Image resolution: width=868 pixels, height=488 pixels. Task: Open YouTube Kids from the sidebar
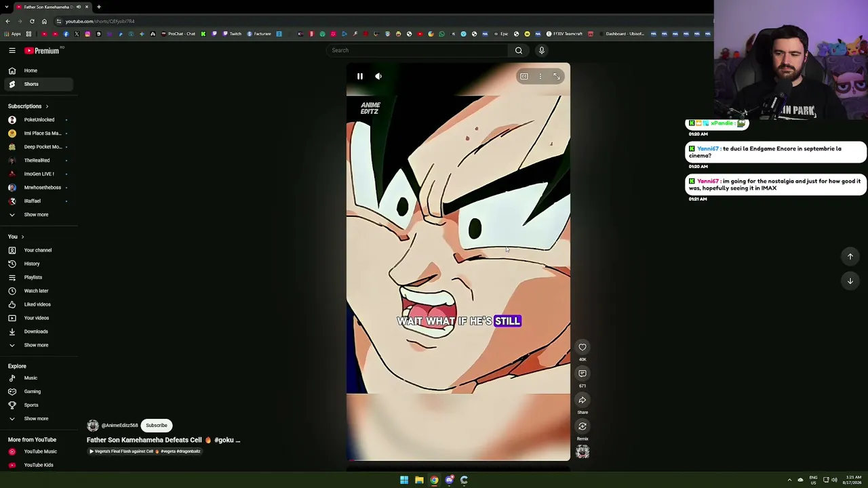pyautogui.click(x=38, y=465)
